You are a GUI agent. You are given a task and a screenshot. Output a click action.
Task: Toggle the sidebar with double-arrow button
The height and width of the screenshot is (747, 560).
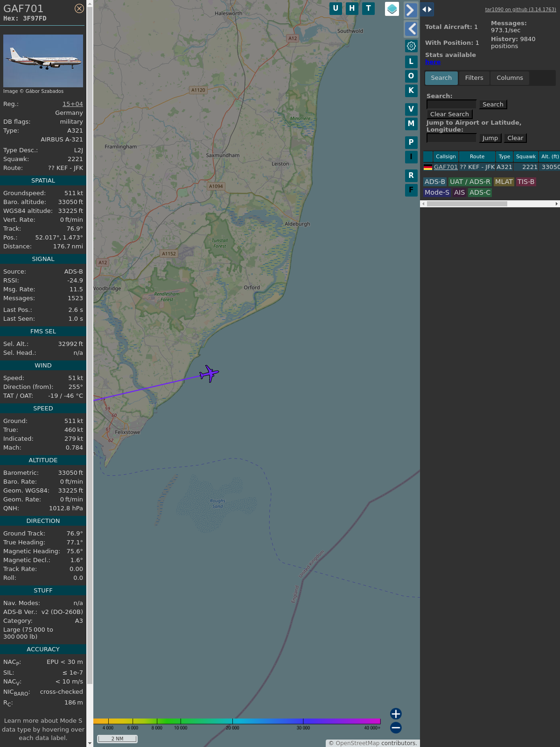pyautogui.click(x=427, y=9)
